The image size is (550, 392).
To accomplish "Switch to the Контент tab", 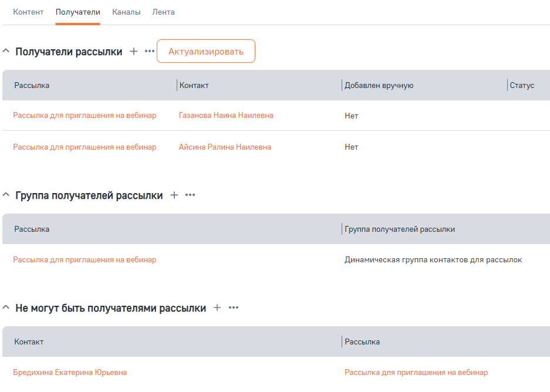I will pos(28,12).
